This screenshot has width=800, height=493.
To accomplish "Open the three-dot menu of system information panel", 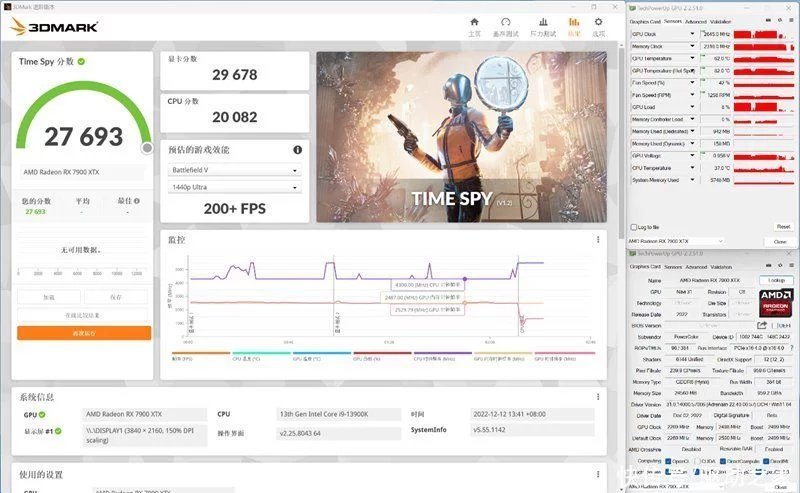I will coord(598,397).
